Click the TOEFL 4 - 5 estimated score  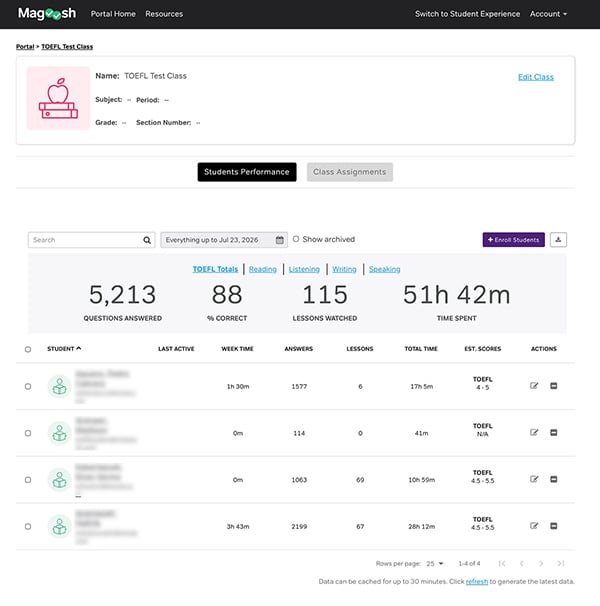[482, 383]
